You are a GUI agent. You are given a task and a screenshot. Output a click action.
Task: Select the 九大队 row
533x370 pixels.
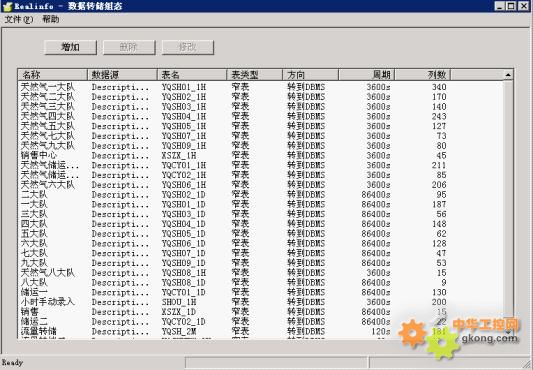click(260, 263)
